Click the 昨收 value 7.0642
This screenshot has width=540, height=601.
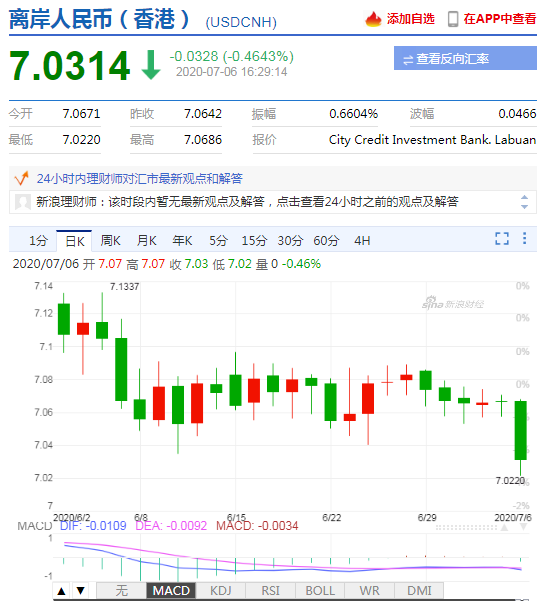tap(203, 114)
